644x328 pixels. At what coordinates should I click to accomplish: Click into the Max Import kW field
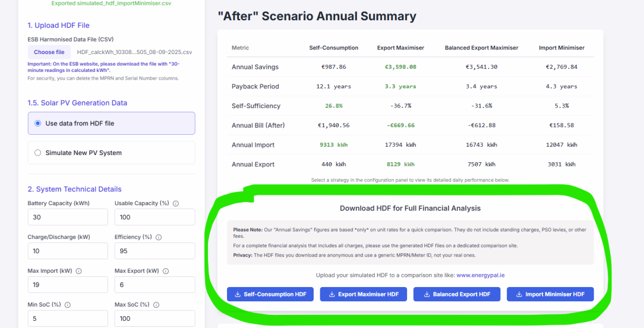point(68,285)
